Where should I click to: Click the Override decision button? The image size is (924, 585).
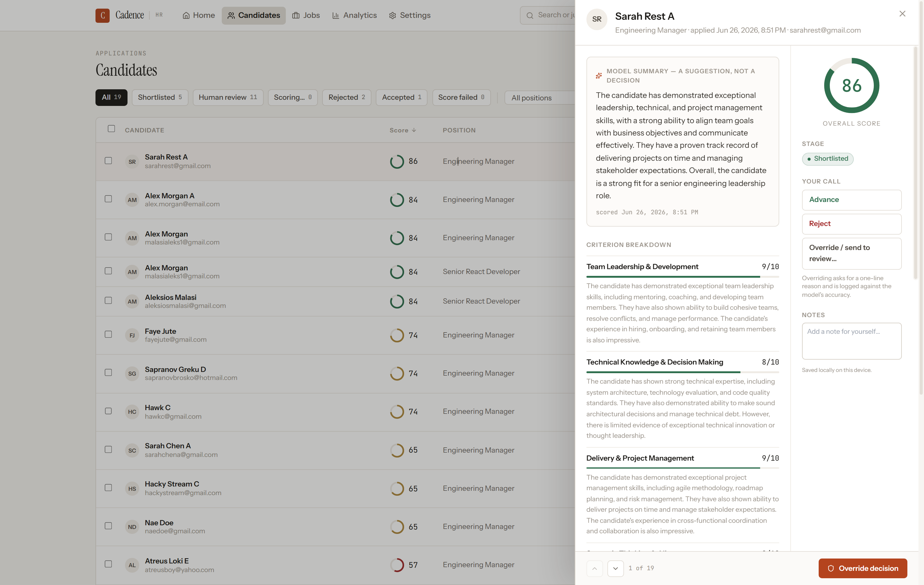coord(863,568)
